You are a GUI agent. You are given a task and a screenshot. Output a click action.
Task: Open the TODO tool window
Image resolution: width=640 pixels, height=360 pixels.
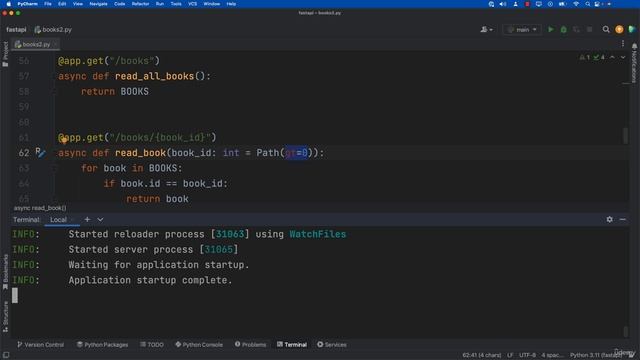click(152, 345)
